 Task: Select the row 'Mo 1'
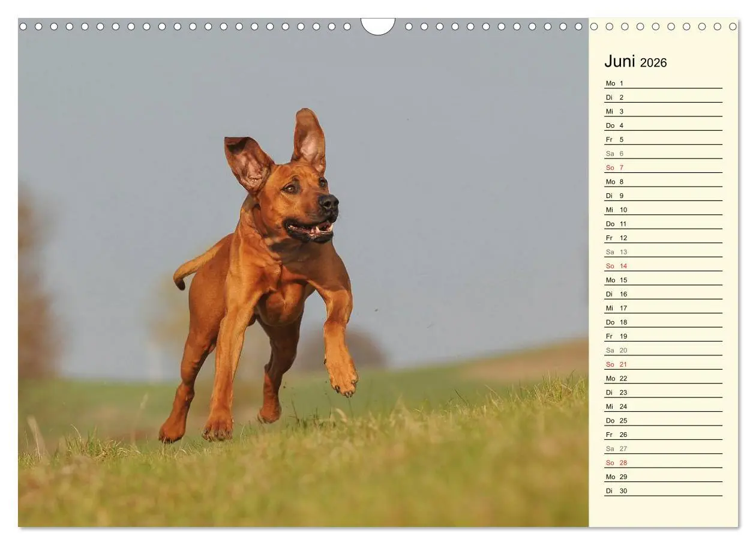[x=663, y=83]
